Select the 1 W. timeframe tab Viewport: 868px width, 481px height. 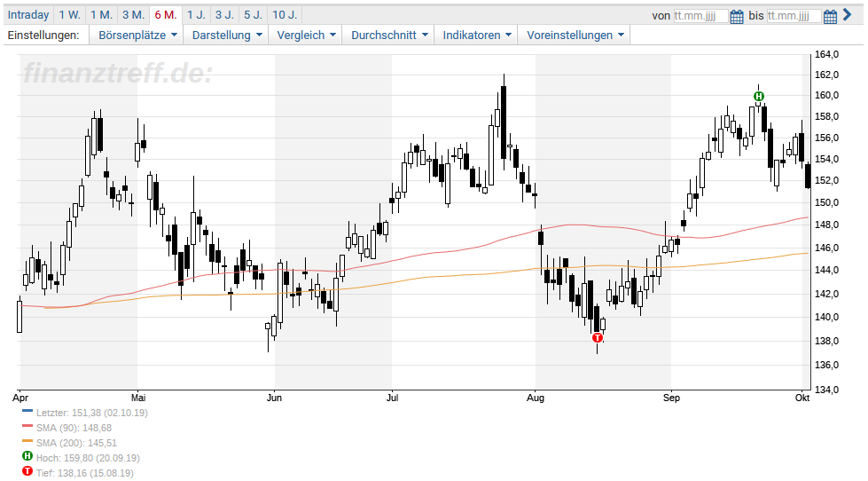point(70,15)
